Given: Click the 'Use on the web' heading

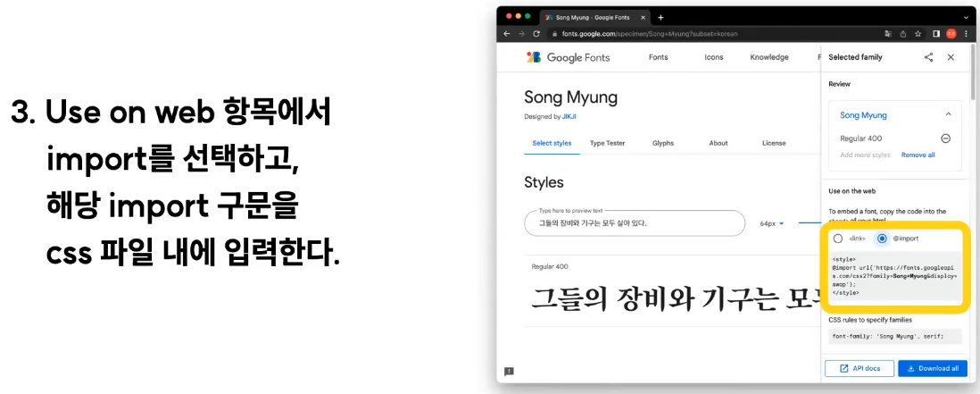Looking at the screenshot, I should click(852, 191).
